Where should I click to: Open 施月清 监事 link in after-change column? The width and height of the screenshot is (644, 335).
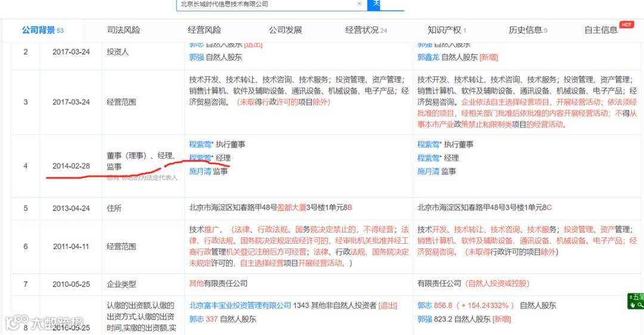tap(428, 171)
